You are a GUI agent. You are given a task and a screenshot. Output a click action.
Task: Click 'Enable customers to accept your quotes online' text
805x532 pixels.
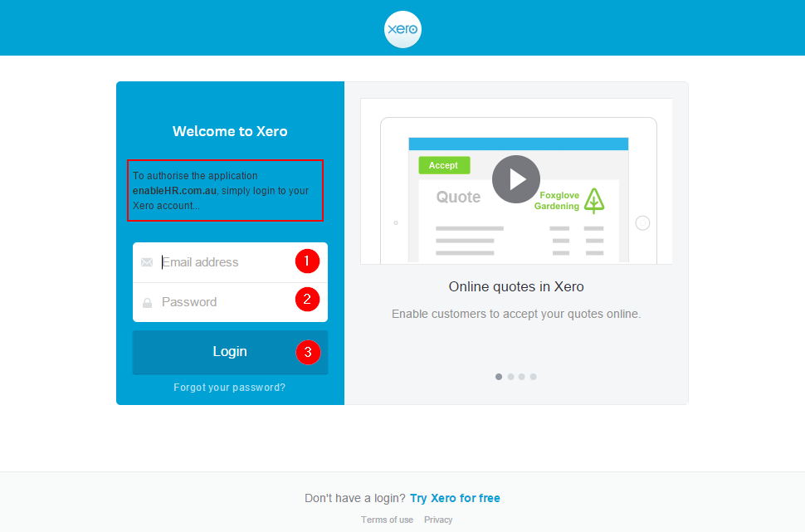pos(516,314)
